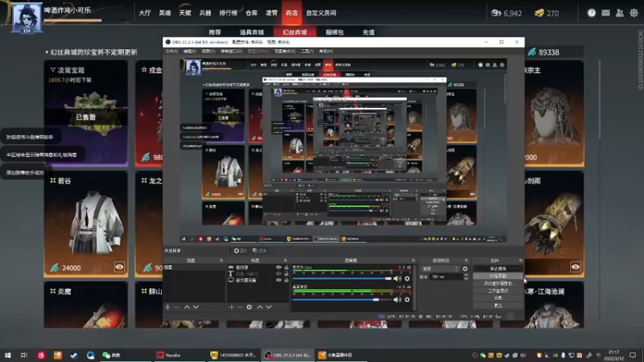Screen dimensions: 644x362
Task: Open the help question mark icon in game header
Action: 592,13
